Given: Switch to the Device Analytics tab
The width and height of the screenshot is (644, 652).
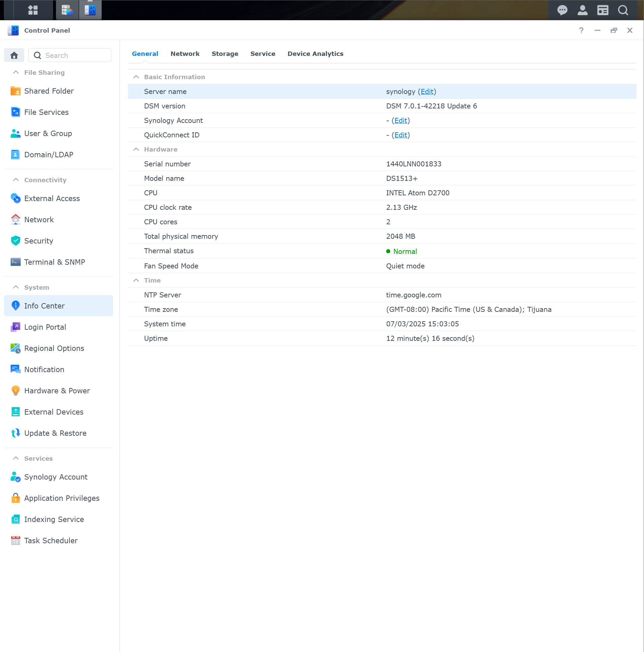Looking at the screenshot, I should coord(315,54).
